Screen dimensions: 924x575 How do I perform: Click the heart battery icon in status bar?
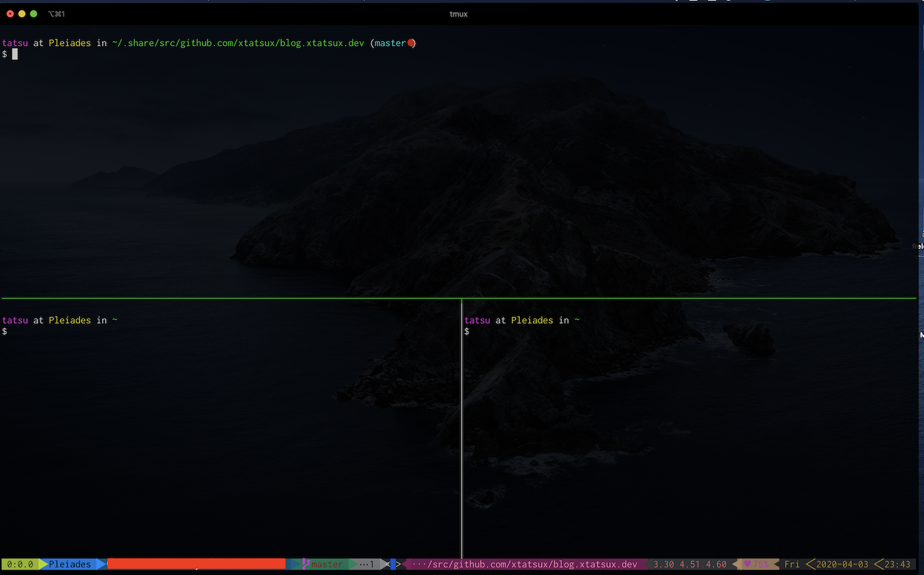click(747, 564)
